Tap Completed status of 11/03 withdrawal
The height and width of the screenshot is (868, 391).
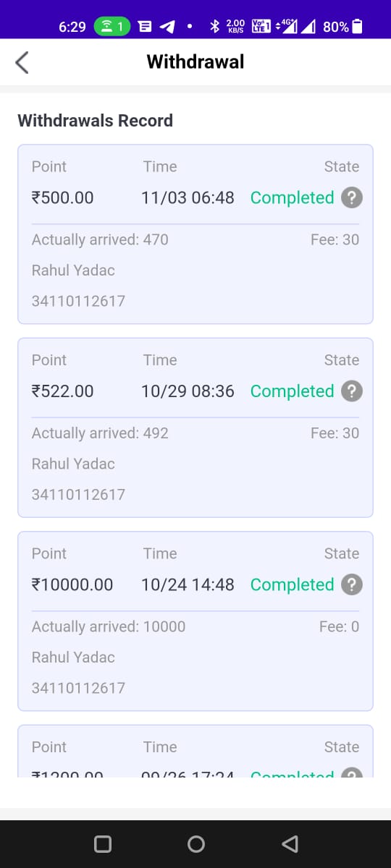tap(292, 197)
